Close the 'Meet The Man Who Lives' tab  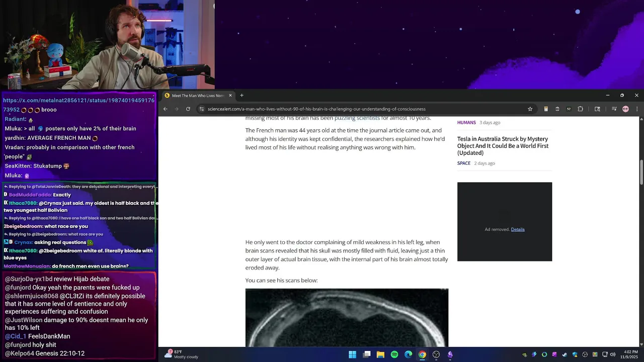(230, 96)
